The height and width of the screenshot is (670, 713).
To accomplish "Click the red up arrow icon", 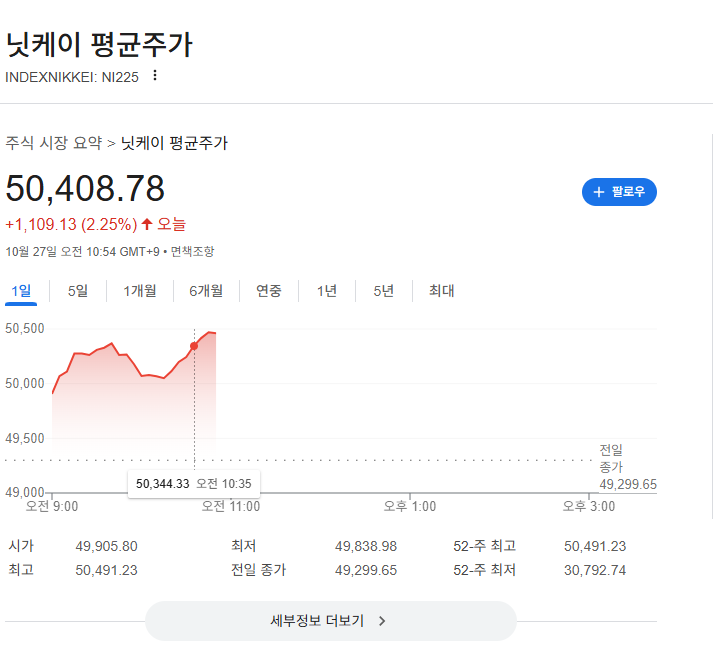I will coord(147,224).
